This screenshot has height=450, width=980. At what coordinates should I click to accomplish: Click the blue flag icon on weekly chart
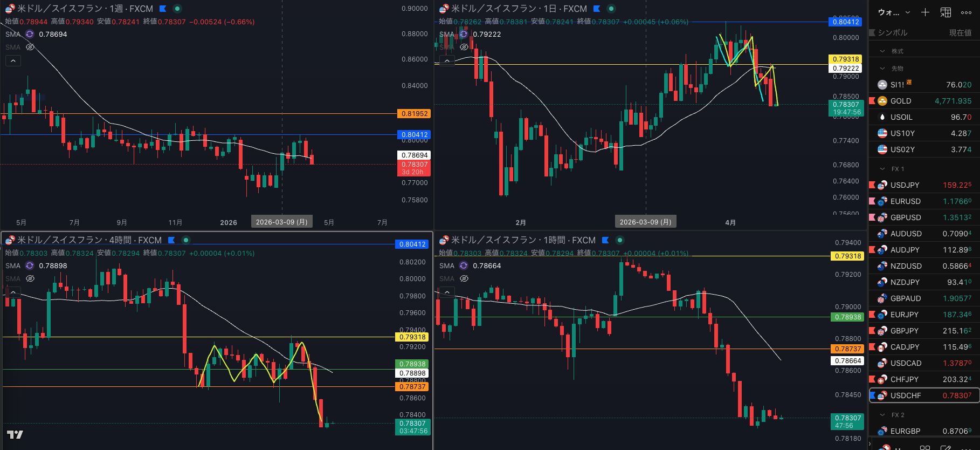coord(163,9)
